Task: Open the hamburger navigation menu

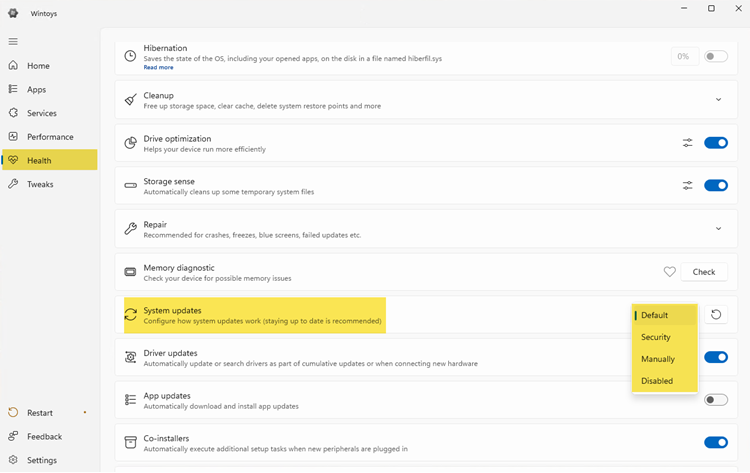Action: click(x=13, y=41)
